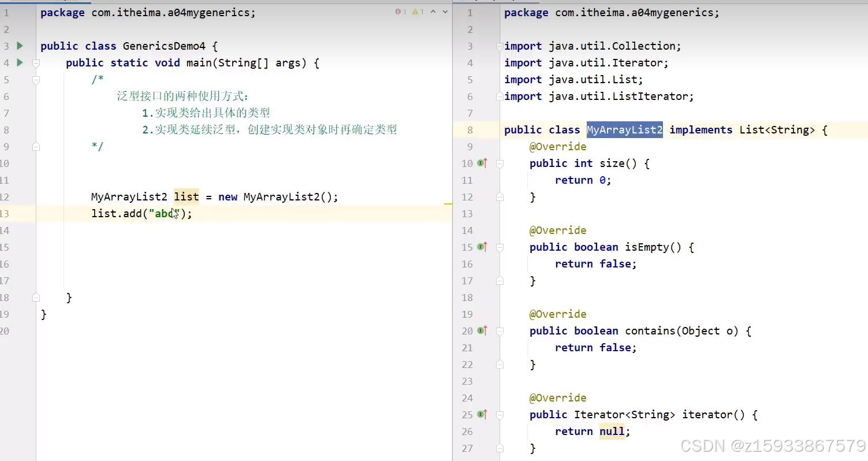Collapse isEmpty() method fold marker
The height and width of the screenshot is (461, 868).
500,247
